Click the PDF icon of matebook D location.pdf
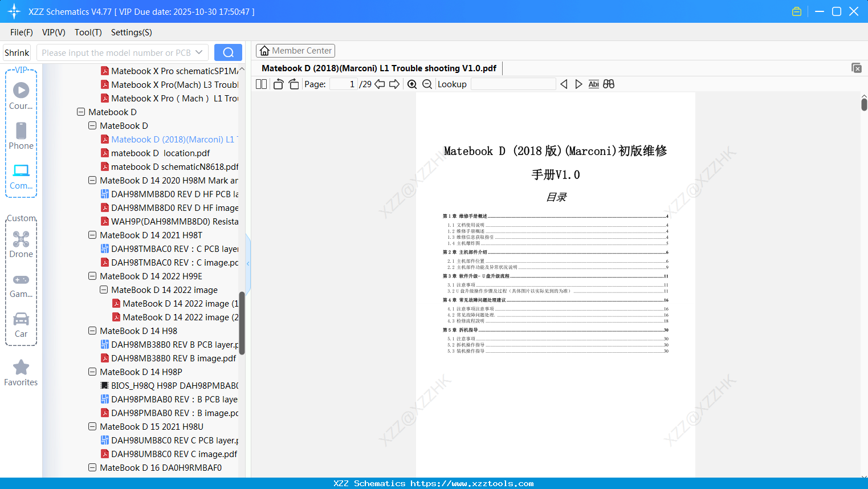This screenshot has width=868, height=489. click(x=105, y=153)
